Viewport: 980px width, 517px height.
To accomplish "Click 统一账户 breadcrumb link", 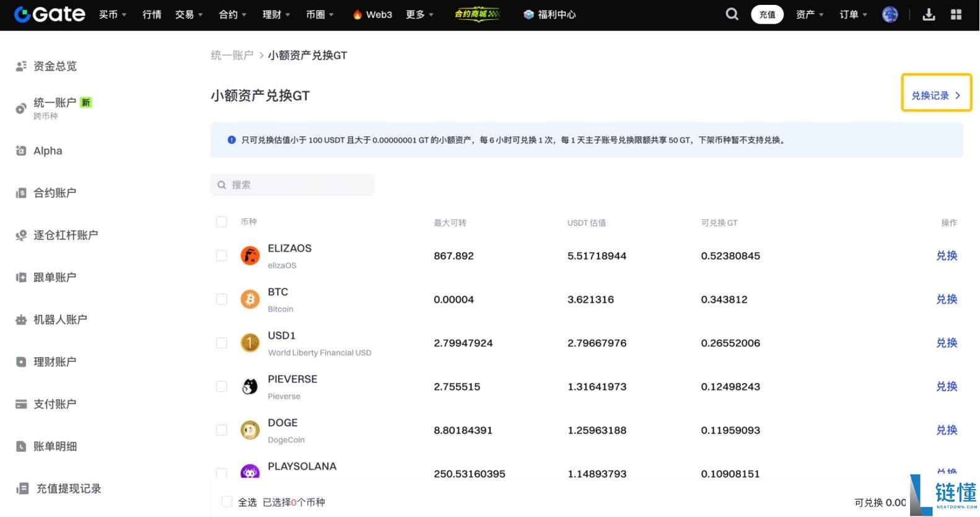I will 232,55.
